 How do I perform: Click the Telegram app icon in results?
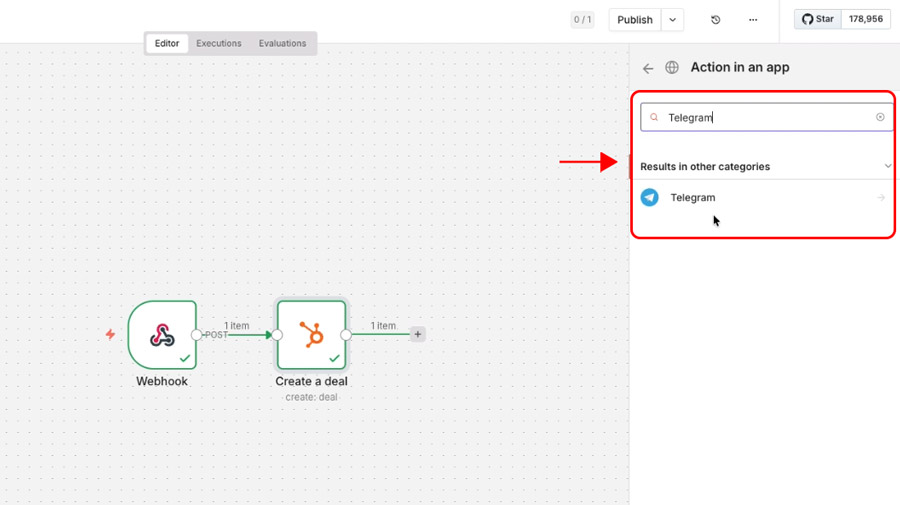[x=650, y=198]
